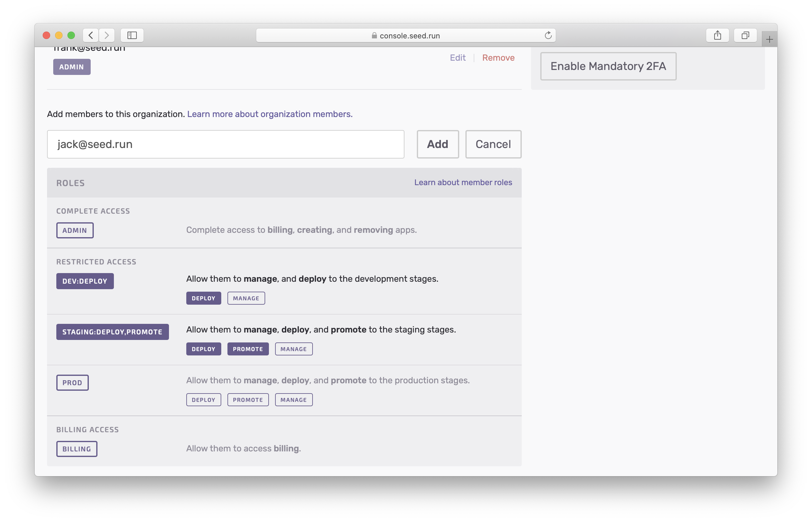Viewport: 812px width, 522px height.
Task: Click the Add member button
Action: coord(437,144)
